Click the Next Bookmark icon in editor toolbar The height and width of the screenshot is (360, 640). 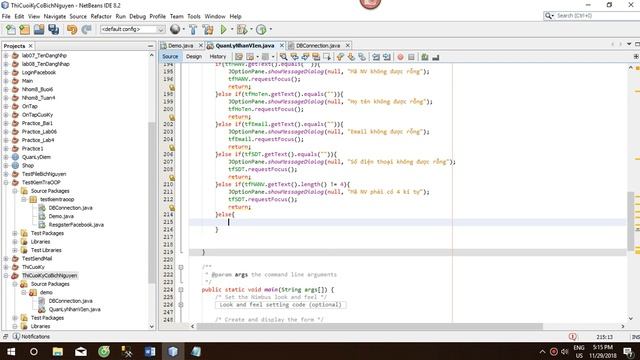pos(351,57)
